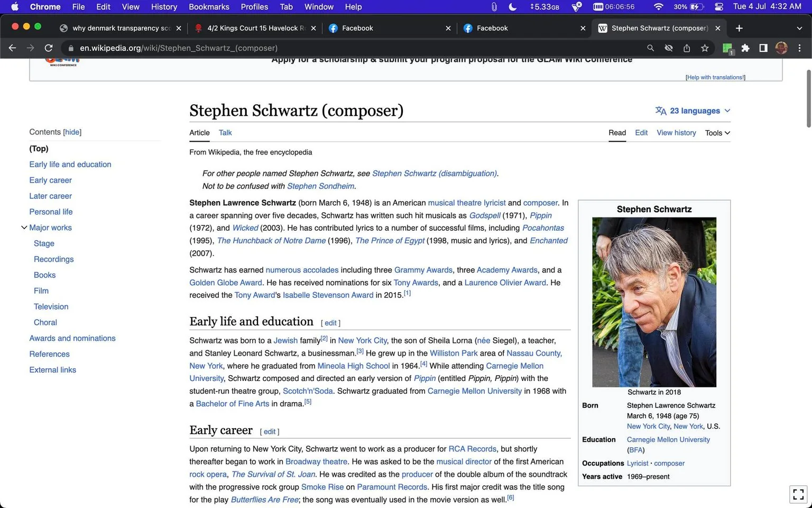The height and width of the screenshot is (508, 812).
Task: Open the Profiles menu
Action: click(254, 7)
